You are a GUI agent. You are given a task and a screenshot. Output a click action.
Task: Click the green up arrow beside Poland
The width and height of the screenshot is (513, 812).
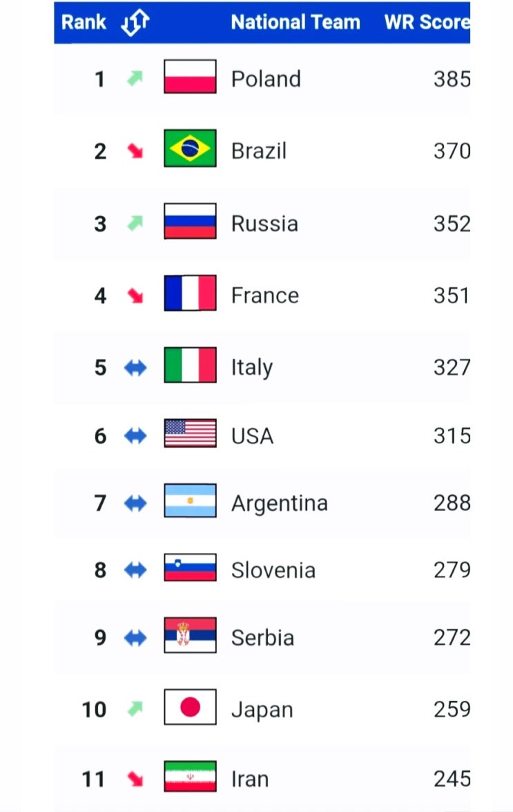pyautogui.click(x=135, y=78)
